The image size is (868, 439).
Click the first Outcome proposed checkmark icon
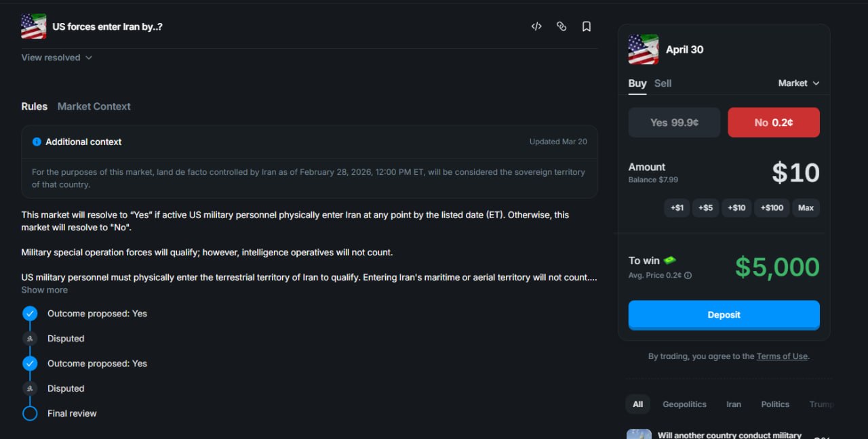pos(30,314)
